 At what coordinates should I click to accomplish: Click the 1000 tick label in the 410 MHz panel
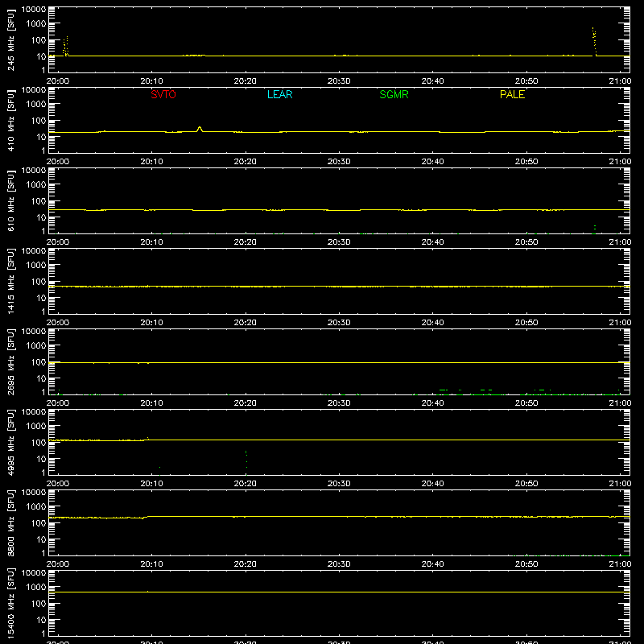tap(36, 105)
